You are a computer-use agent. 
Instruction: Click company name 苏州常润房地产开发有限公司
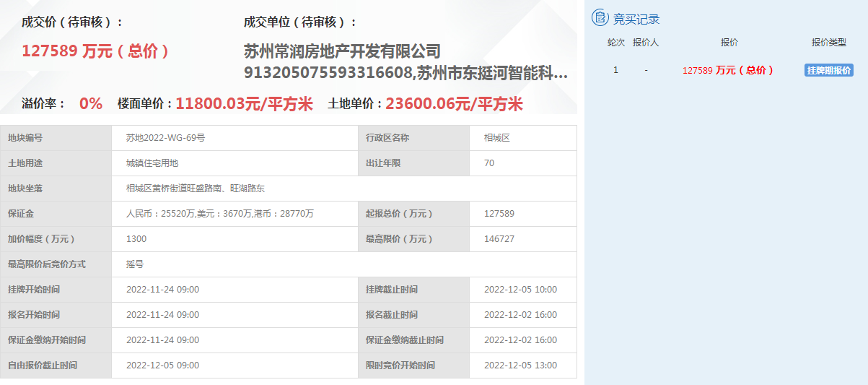pos(342,52)
